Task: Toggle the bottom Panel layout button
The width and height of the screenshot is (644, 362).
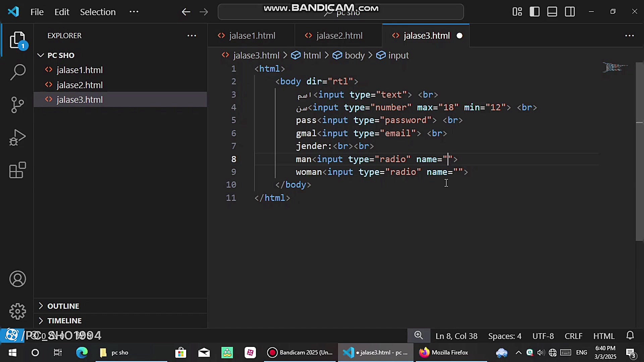Action: click(552, 12)
